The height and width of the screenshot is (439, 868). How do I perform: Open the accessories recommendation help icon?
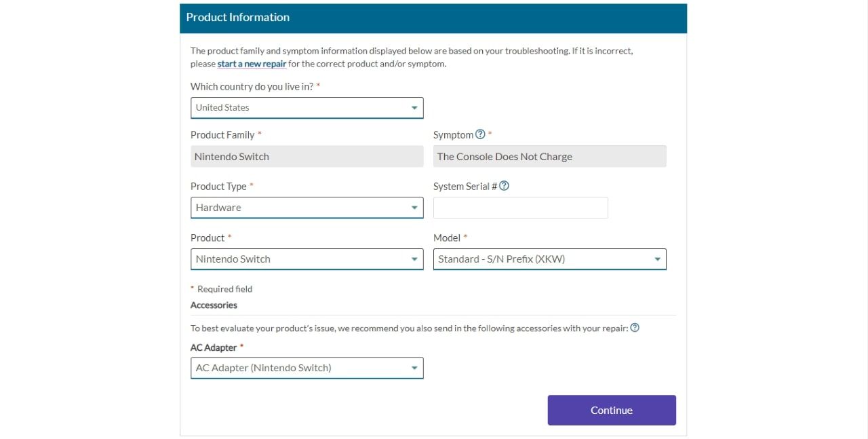tap(635, 328)
